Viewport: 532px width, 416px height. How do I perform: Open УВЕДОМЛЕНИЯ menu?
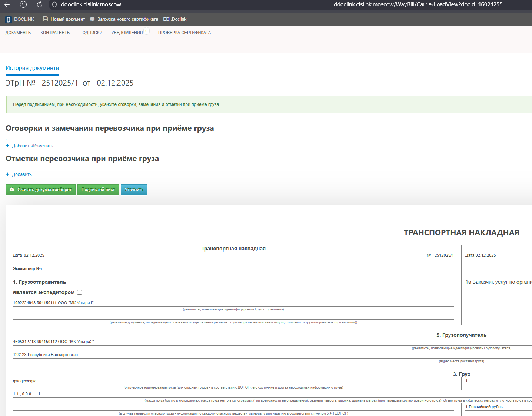127,33
